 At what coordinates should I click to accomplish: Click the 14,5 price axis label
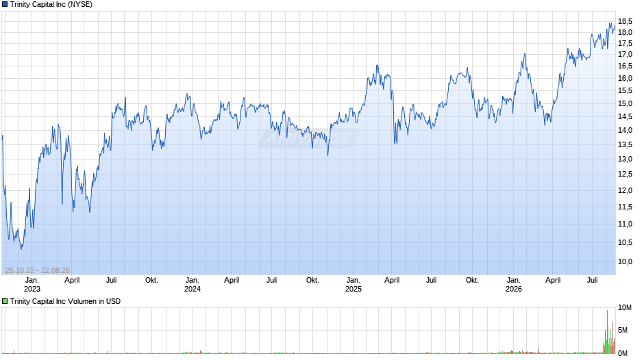pyautogui.click(x=625, y=116)
